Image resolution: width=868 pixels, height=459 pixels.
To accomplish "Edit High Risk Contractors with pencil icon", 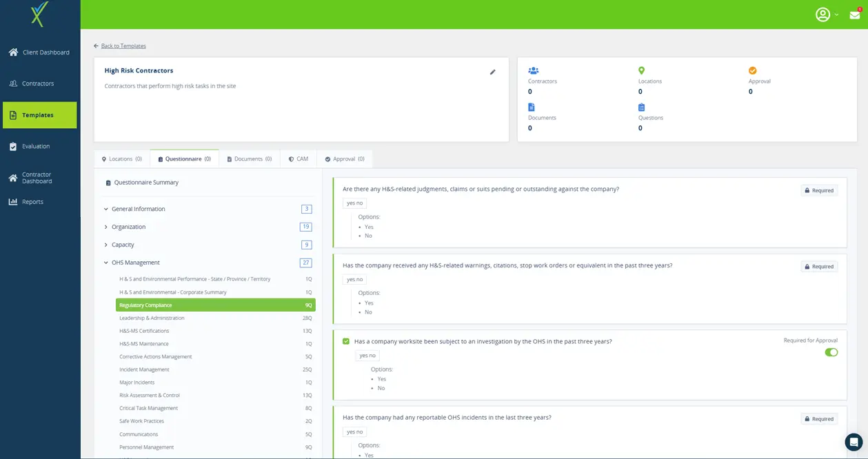I will [493, 72].
